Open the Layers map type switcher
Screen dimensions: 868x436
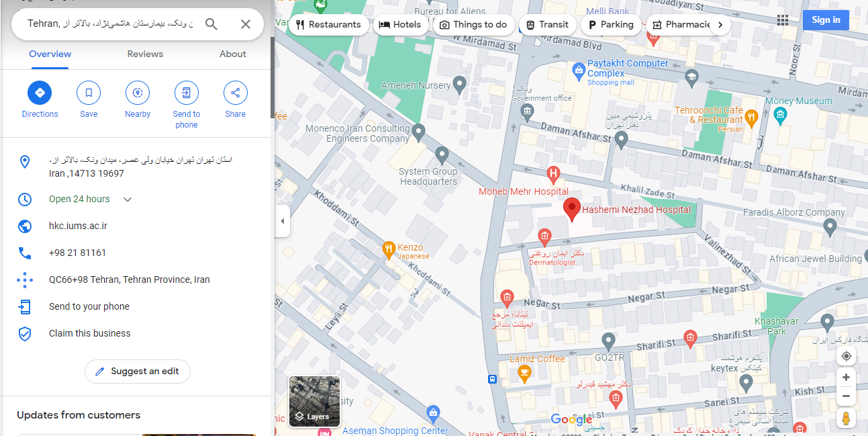click(x=314, y=401)
